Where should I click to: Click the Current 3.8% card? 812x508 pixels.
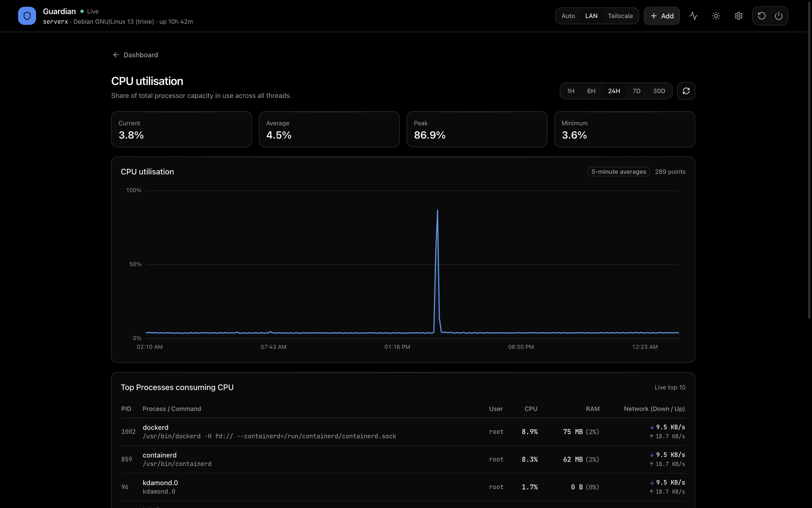(182, 129)
